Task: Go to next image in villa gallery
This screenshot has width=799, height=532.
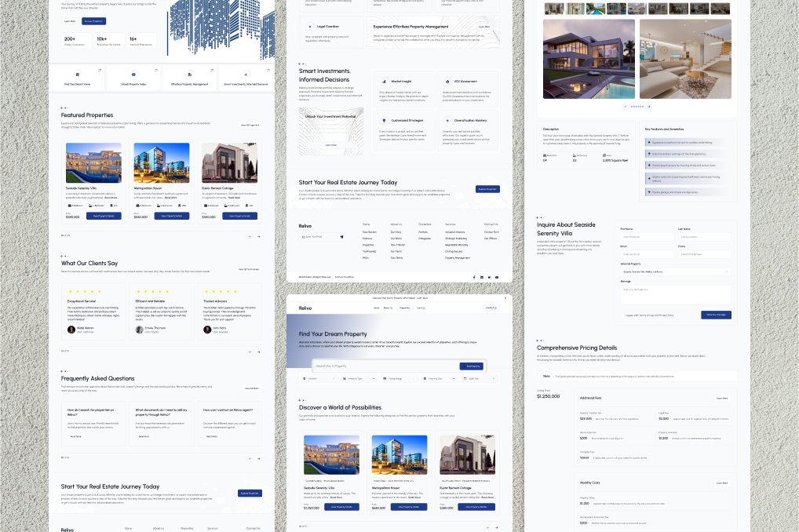Action: 650,106
